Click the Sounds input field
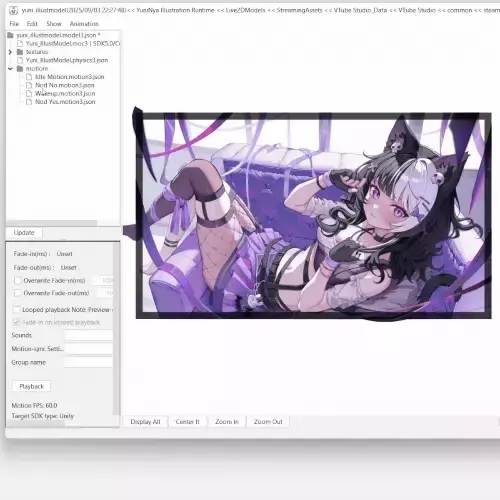 88,335
